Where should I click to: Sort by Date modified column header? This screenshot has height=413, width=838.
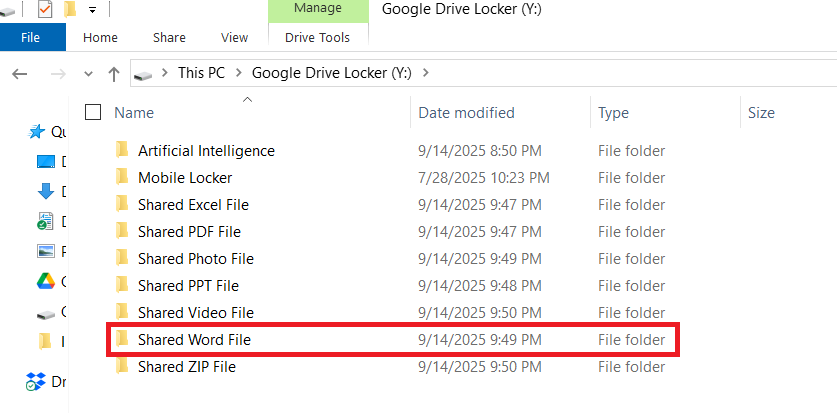(467, 113)
